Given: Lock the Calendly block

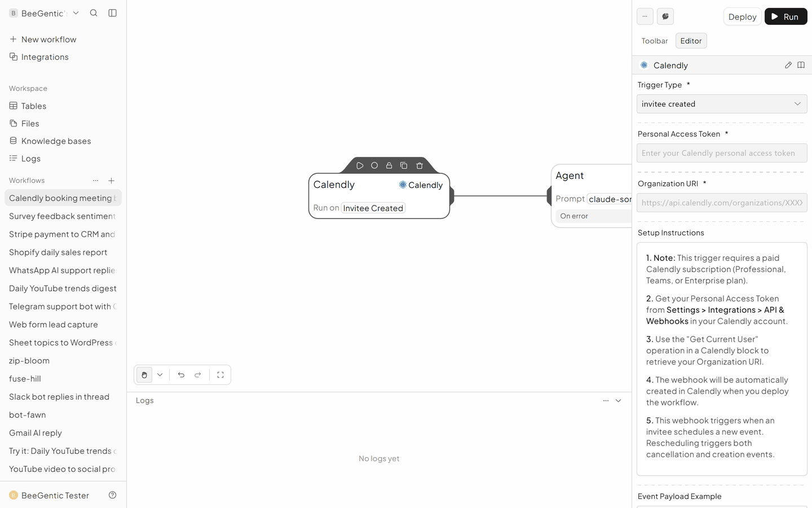Looking at the screenshot, I should point(389,165).
